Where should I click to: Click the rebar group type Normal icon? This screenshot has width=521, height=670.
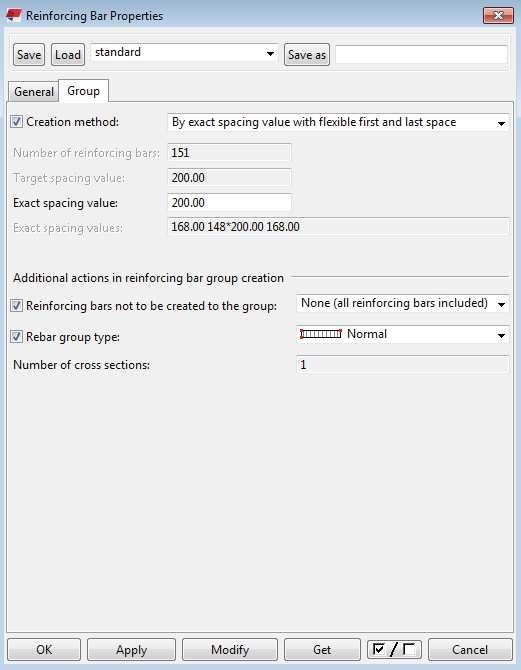tap(321, 334)
